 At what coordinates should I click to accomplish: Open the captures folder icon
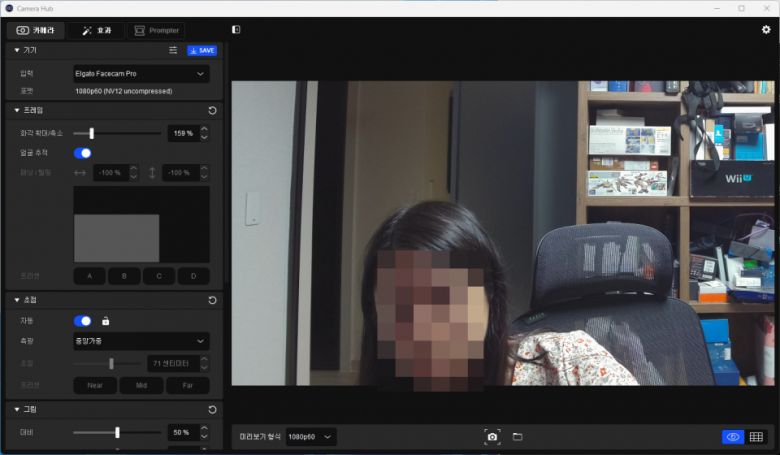pyautogui.click(x=518, y=437)
